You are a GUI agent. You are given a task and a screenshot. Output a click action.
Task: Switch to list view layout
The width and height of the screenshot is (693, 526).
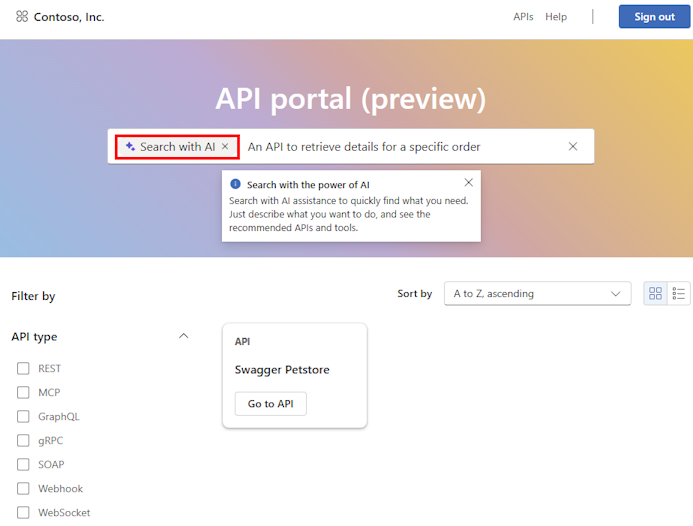(678, 293)
